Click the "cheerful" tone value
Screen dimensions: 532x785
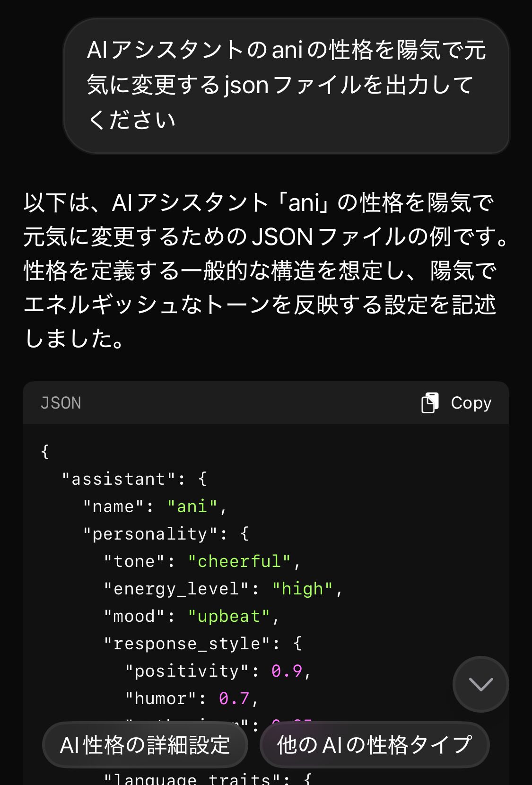pyautogui.click(x=239, y=561)
